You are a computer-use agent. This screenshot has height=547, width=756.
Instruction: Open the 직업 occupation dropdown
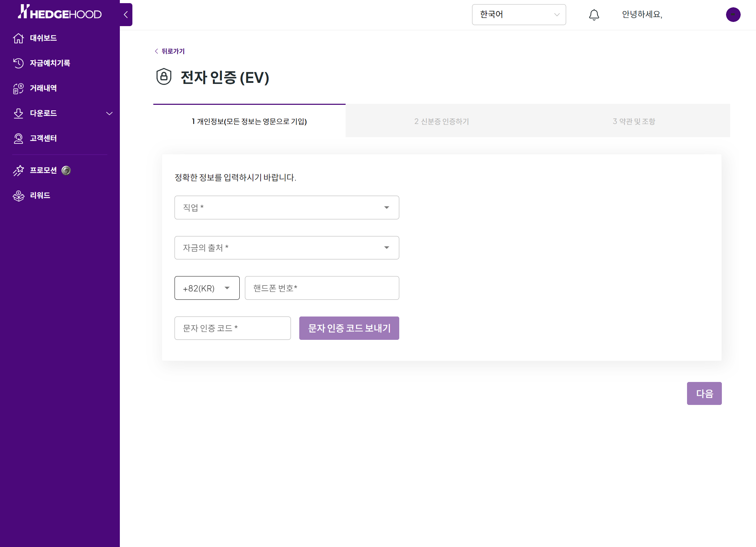tap(287, 208)
